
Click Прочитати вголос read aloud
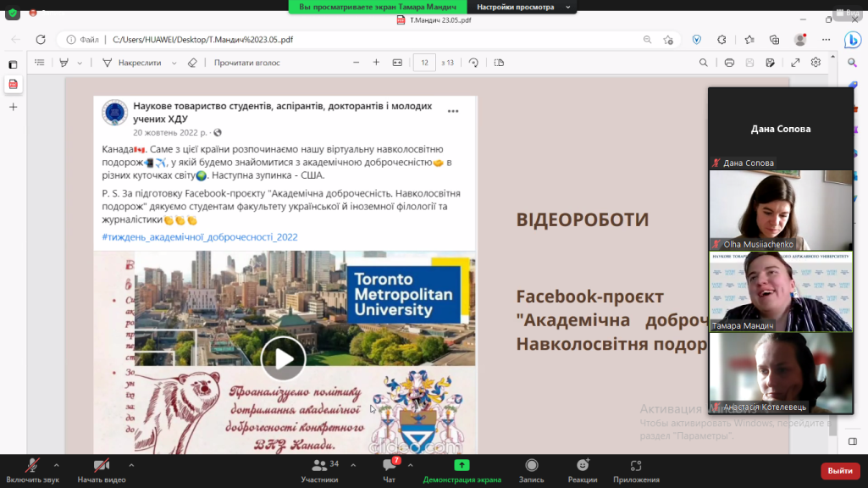[x=246, y=63]
